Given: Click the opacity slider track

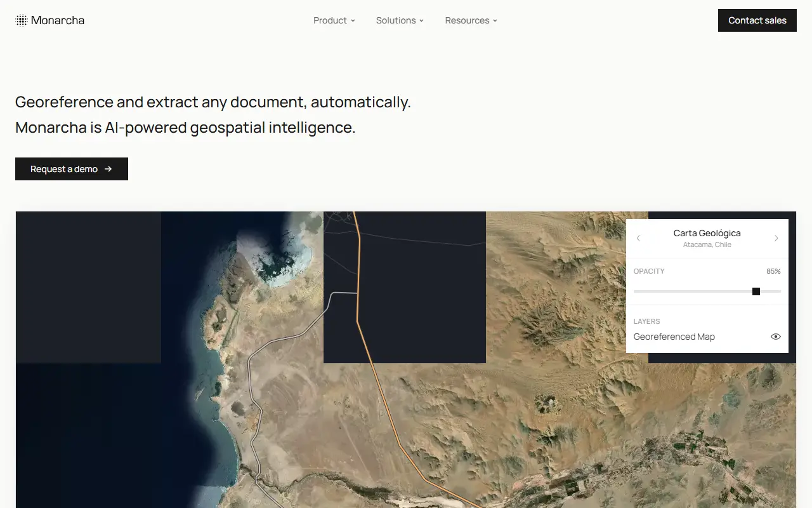Looking at the screenshot, I should (x=707, y=291).
